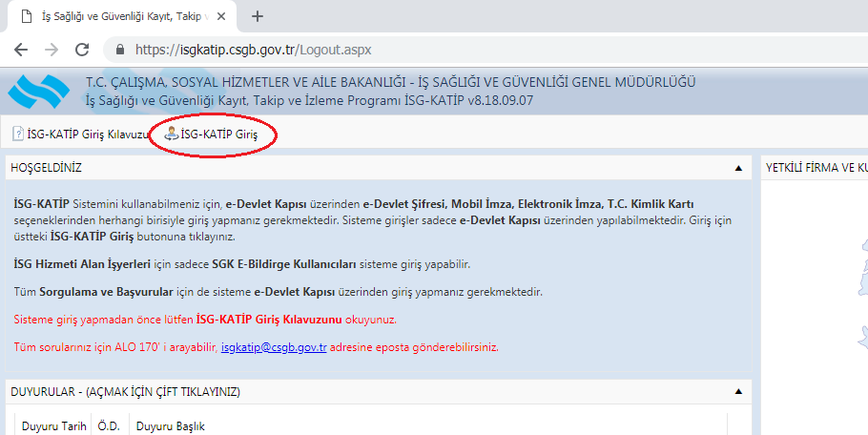This screenshot has height=435, width=868.
Task: Select the İş Sağlığı ve Güvenliği Kayıt tab
Action: [123, 16]
